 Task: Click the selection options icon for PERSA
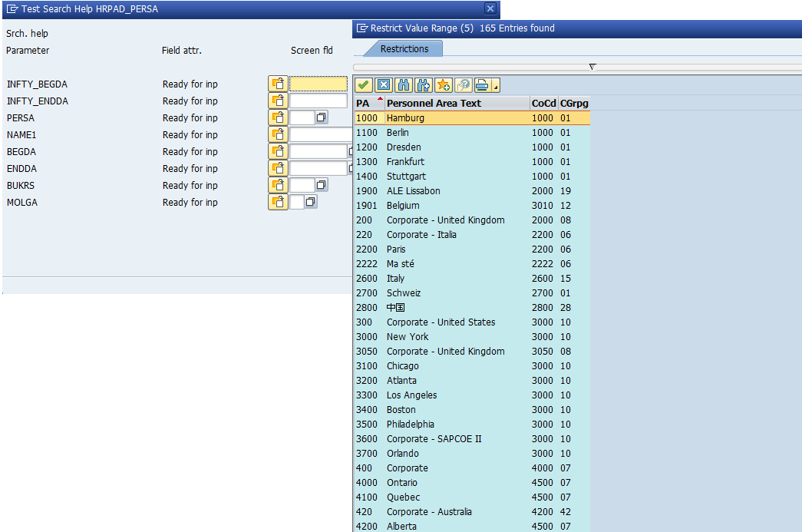click(x=279, y=117)
